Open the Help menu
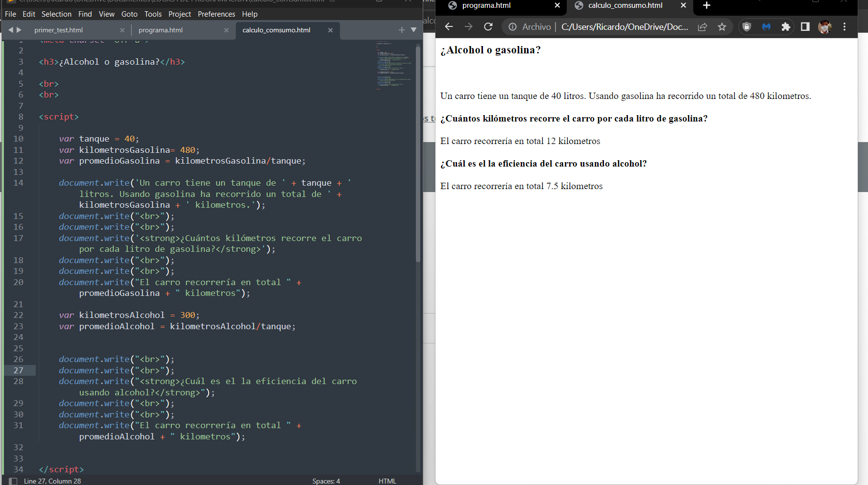Image resolution: width=868 pixels, height=485 pixels. point(250,14)
